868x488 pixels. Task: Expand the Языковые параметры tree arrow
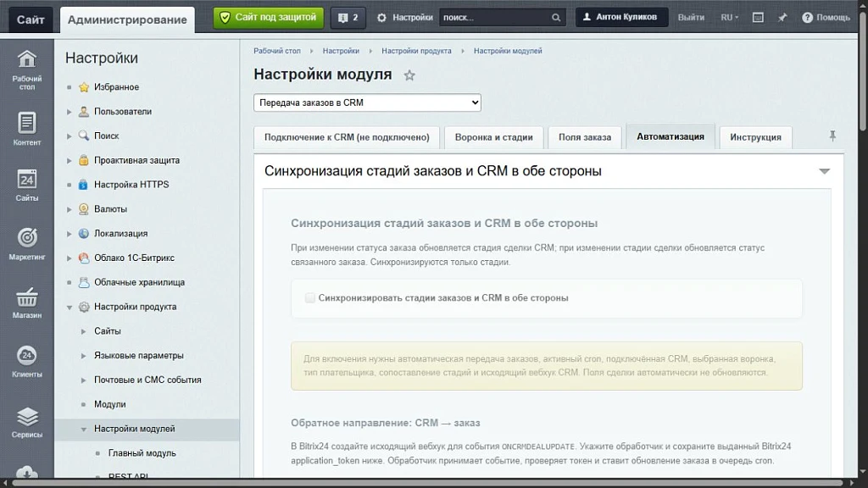(x=84, y=356)
